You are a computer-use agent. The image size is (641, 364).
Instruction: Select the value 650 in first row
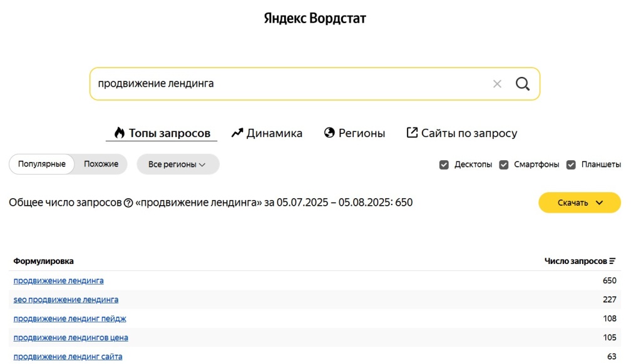610,281
